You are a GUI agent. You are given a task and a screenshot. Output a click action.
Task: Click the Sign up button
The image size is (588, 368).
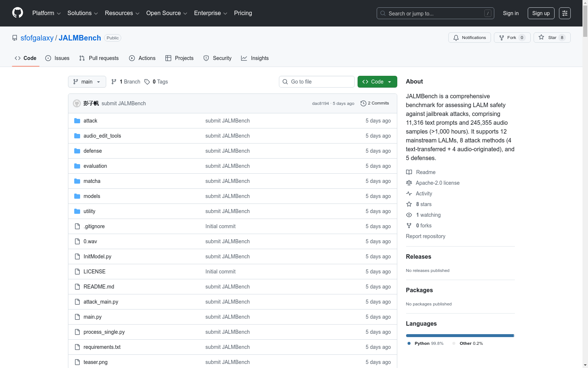pos(541,13)
